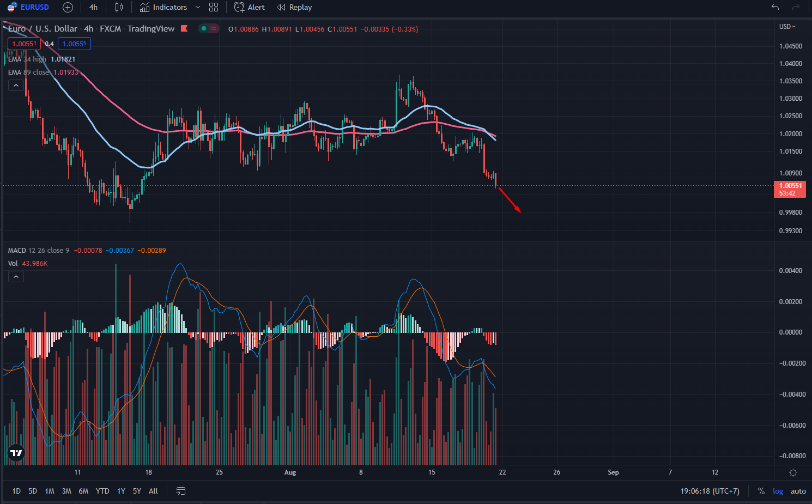The image size is (812, 504).
Task: Select the YTD range tab
Action: 102,491
